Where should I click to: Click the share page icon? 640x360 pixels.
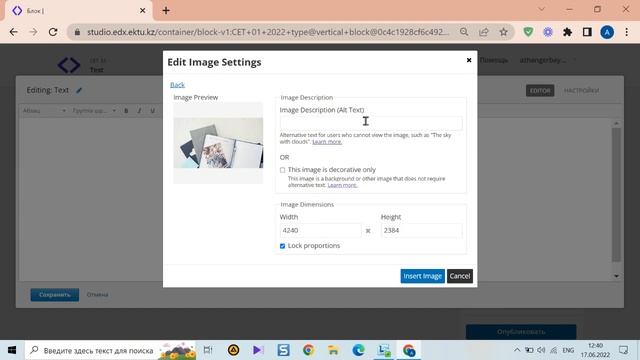(x=484, y=32)
